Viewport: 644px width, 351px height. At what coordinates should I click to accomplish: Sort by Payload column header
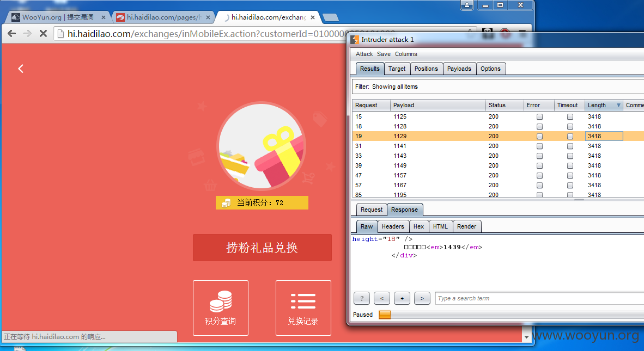[x=438, y=106]
